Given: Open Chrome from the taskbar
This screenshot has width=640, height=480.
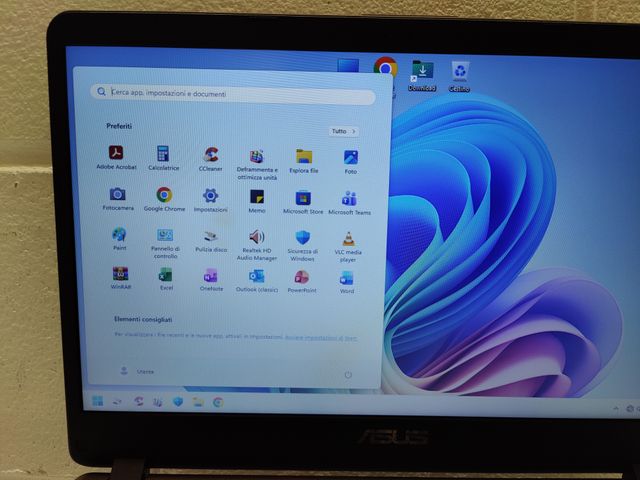Looking at the screenshot, I should 218,403.
